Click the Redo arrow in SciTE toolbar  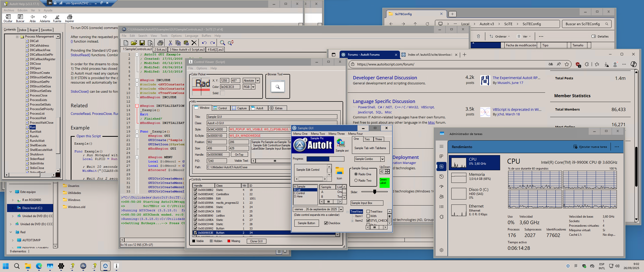point(213,43)
